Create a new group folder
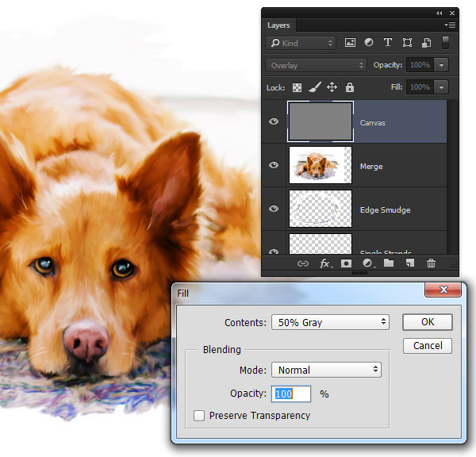 [x=389, y=263]
